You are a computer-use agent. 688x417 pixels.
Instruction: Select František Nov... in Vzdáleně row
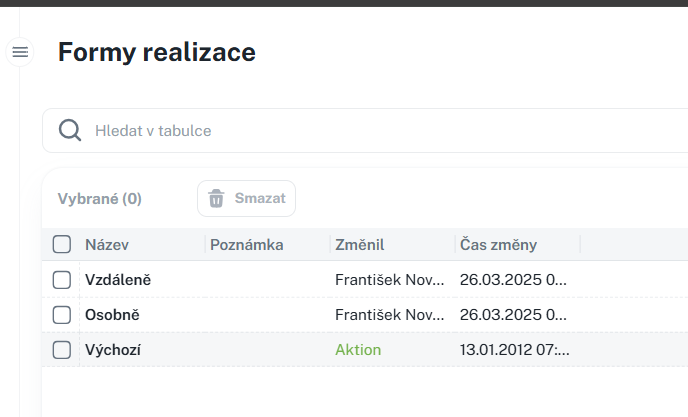pos(390,280)
